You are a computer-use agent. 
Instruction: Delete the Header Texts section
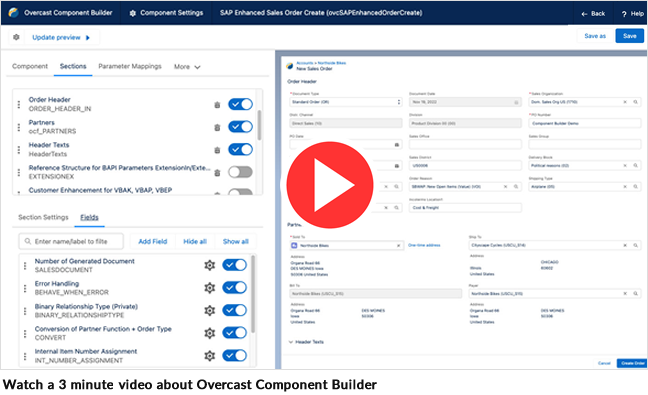pyautogui.click(x=217, y=150)
